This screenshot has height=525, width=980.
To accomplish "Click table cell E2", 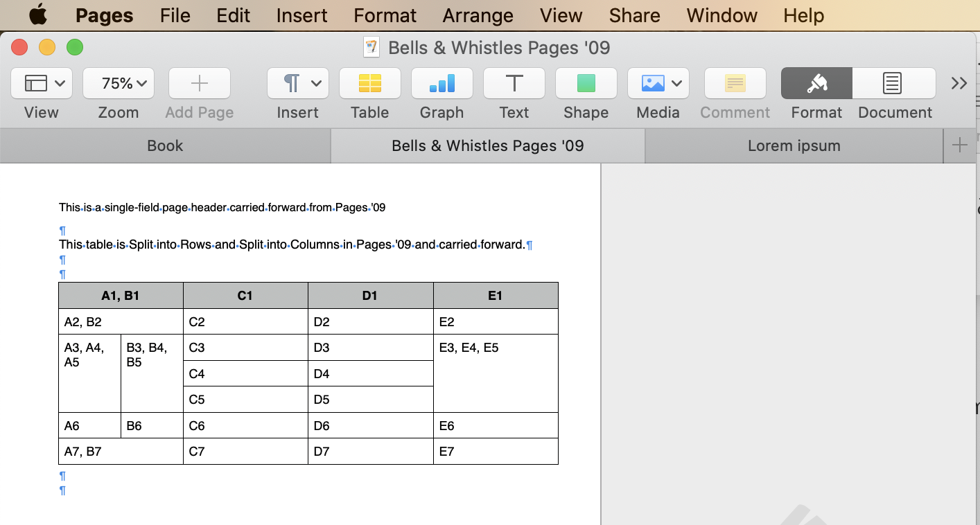I will click(x=496, y=321).
